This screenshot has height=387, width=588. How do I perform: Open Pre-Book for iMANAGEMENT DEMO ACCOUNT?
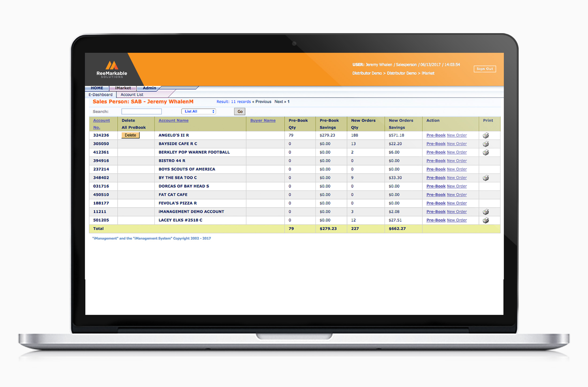pyautogui.click(x=436, y=212)
